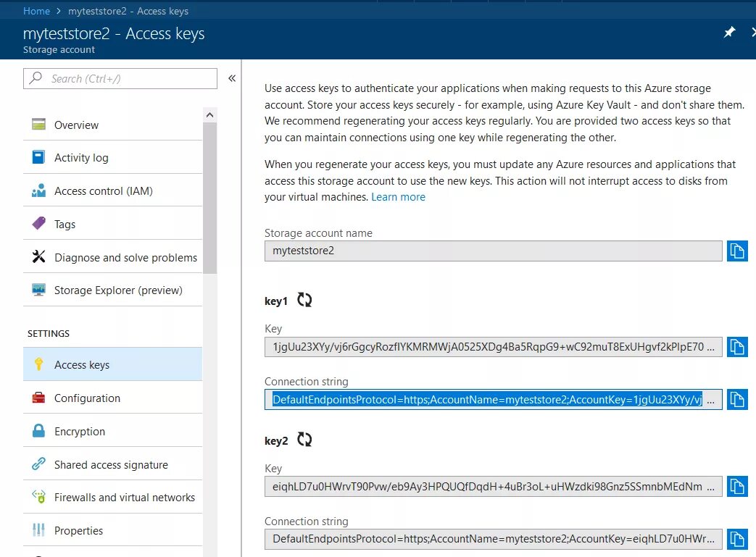Click the sidebar scrollbar thumb

point(209,198)
